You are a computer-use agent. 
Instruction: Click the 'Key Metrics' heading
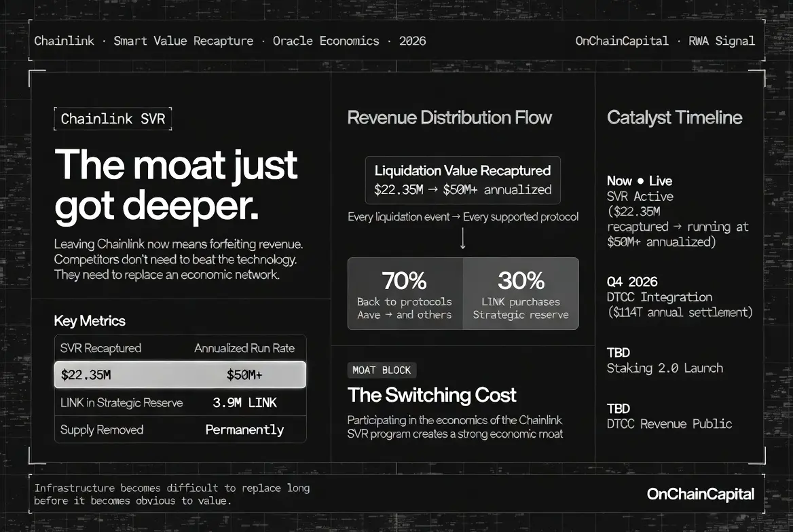(x=90, y=320)
